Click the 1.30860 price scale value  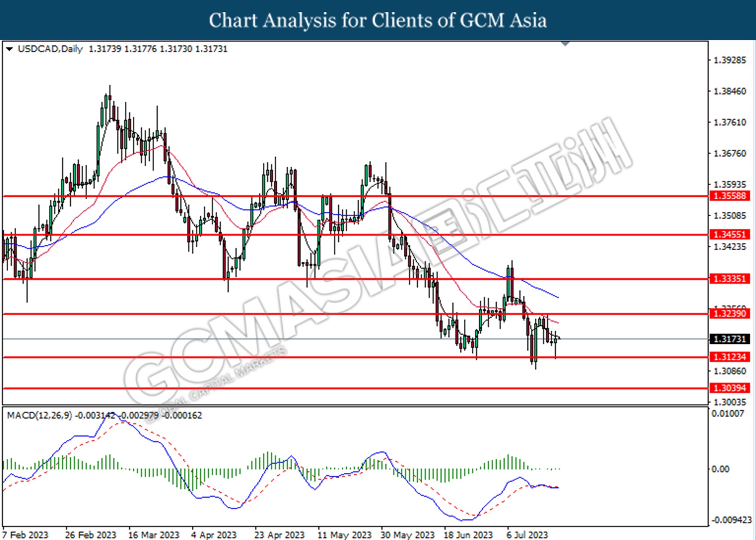tap(730, 371)
